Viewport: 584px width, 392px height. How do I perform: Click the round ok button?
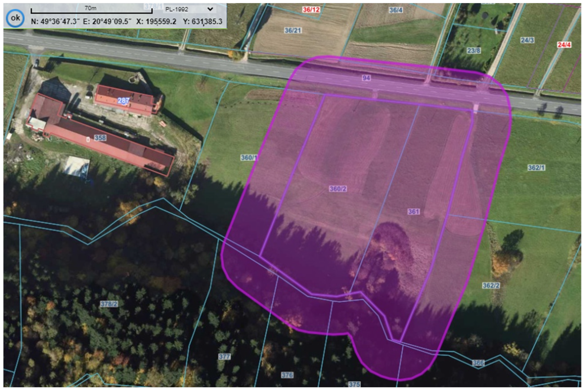(15, 18)
